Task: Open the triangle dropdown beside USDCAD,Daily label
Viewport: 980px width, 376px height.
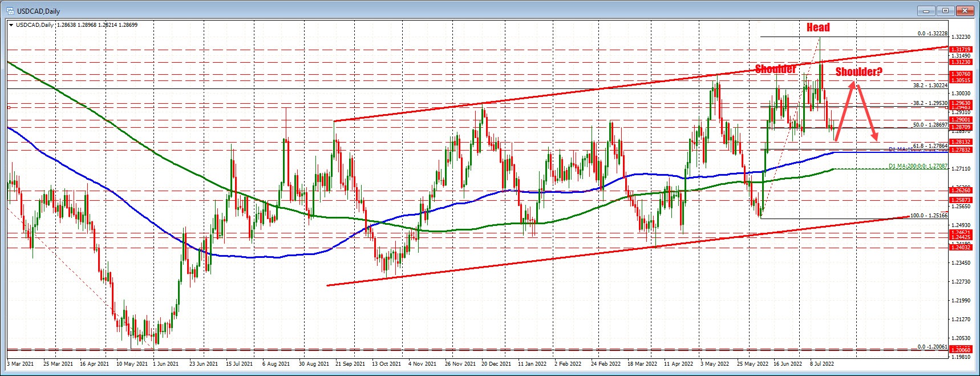Action: [x=11, y=25]
